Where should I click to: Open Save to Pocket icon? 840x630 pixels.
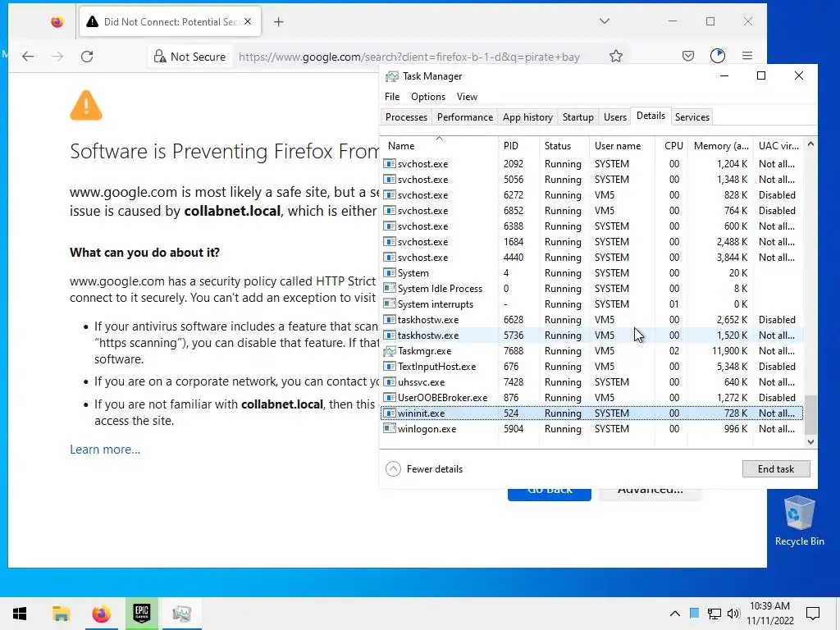[x=688, y=56]
